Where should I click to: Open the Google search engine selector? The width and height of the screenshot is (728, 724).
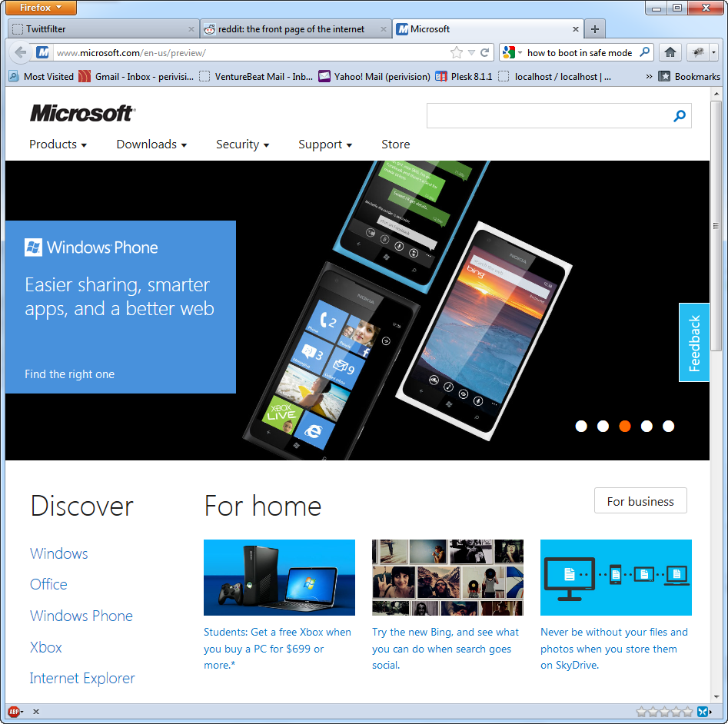click(513, 52)
